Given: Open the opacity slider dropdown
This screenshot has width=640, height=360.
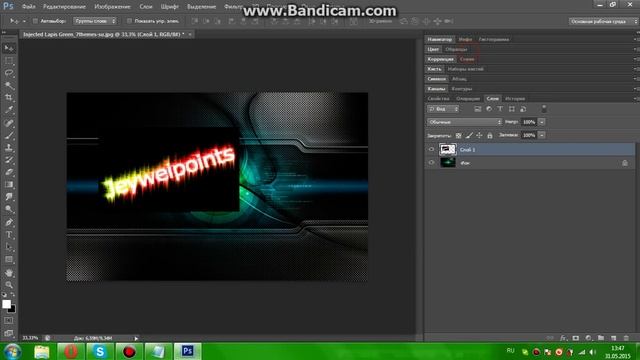Looking at the screenshot, I should coord(542,122).
